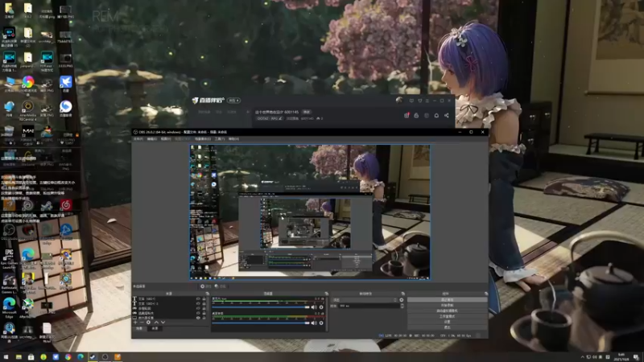Toggle visibility eye of third source row
Image resolution: width=644 pixels, height=362 pixels.
point(198,308)
